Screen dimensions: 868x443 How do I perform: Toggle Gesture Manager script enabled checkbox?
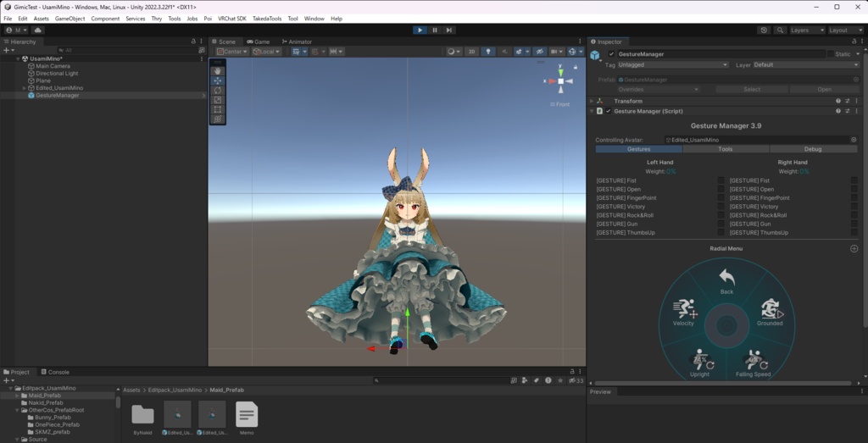(609, 111)
